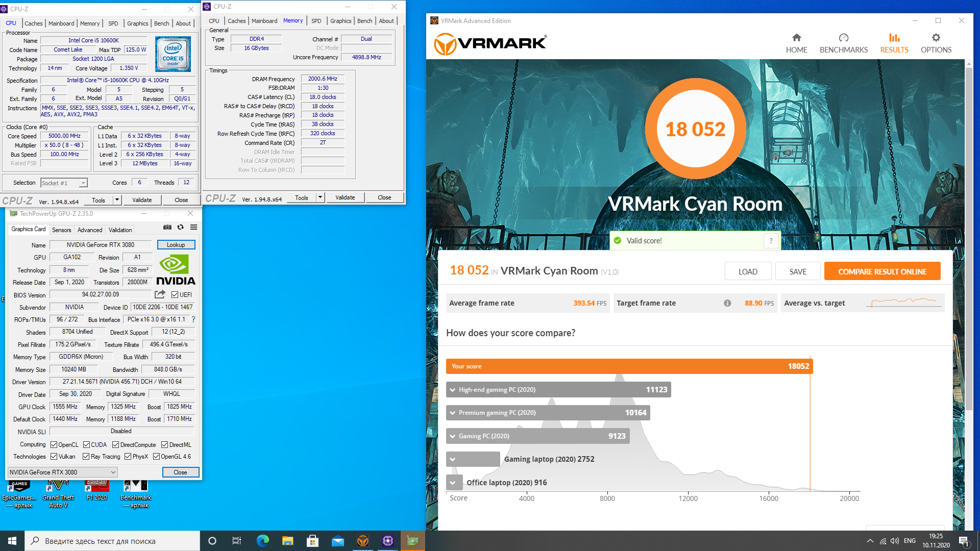Open Microsoft Store from taskbar
This screenshot has width=980, height=551.
click(312, 541)
